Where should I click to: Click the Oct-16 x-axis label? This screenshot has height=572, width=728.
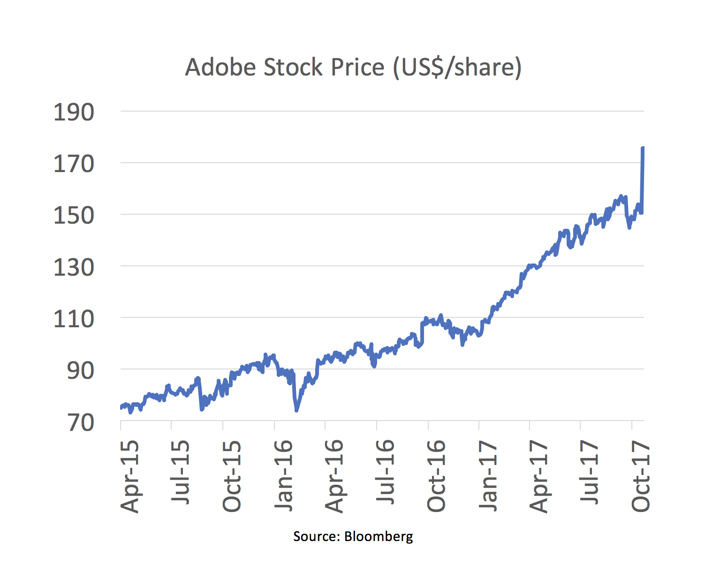tap(436, 476)
